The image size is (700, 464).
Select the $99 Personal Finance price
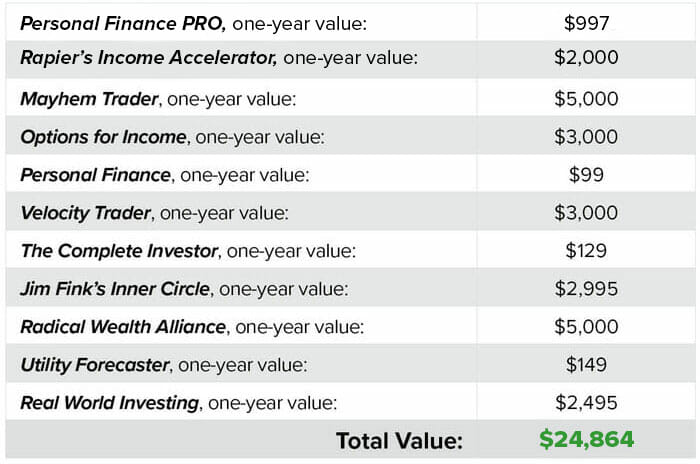(x=586, y=174)
